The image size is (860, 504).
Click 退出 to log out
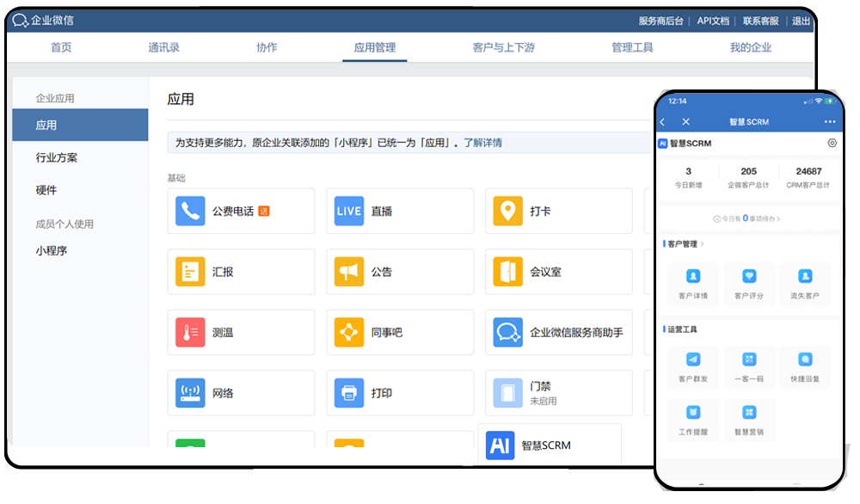tap(801, 21)
